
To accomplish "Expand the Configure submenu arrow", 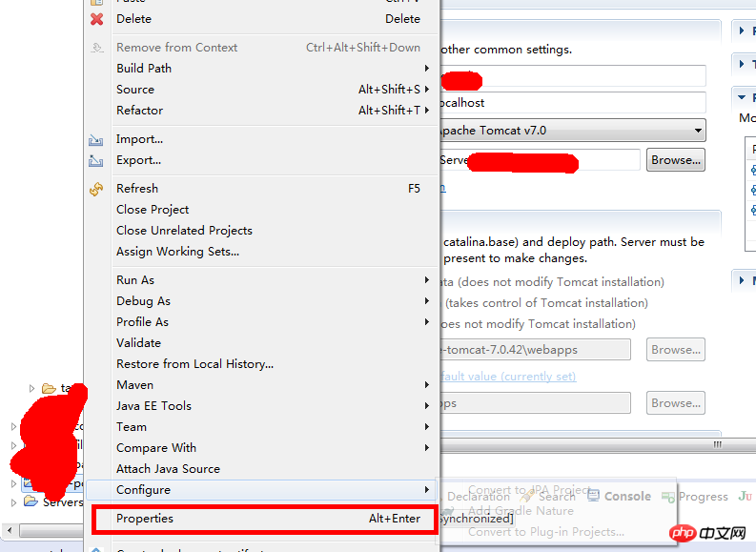I will pyautogui.click(x=427, y=490).
